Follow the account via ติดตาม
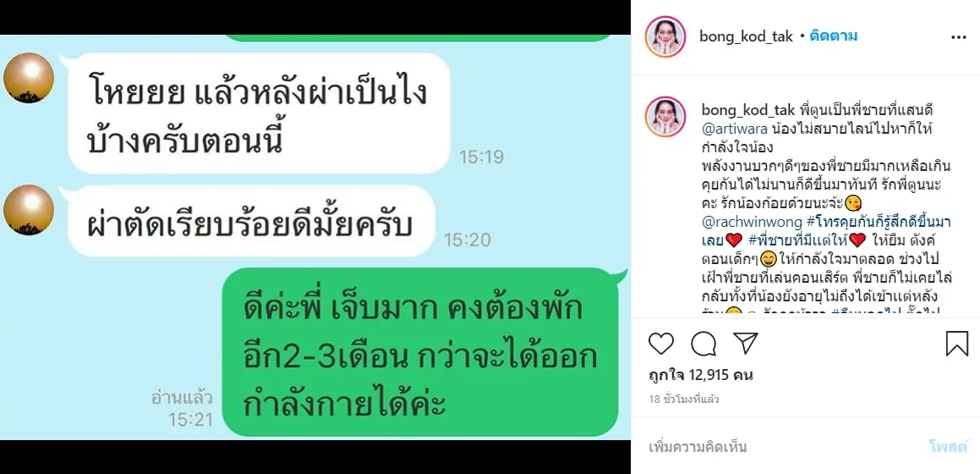The width and height of the screenshot is (980, 474). [833, 36]
